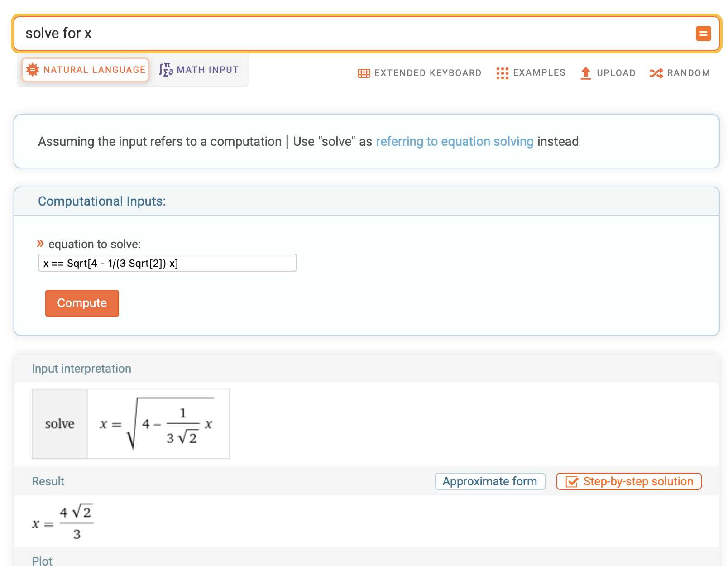This screenshot has height=566, width=728.
Task: Click the Natural Language sunburst icon
Action: pos(33,70)
